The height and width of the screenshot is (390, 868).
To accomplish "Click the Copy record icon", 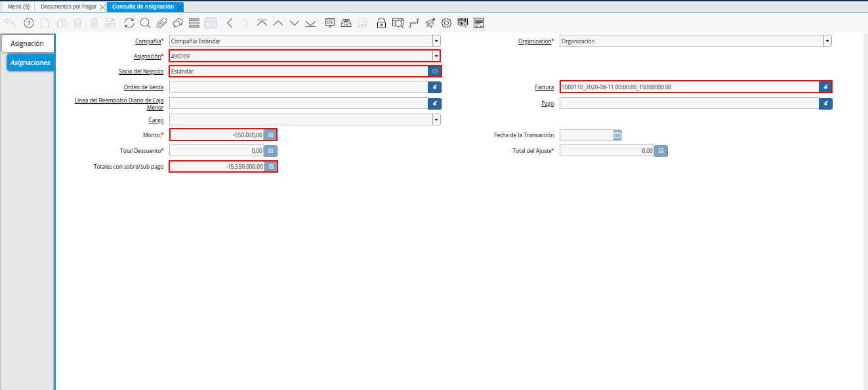I will [x=61, y=23].
